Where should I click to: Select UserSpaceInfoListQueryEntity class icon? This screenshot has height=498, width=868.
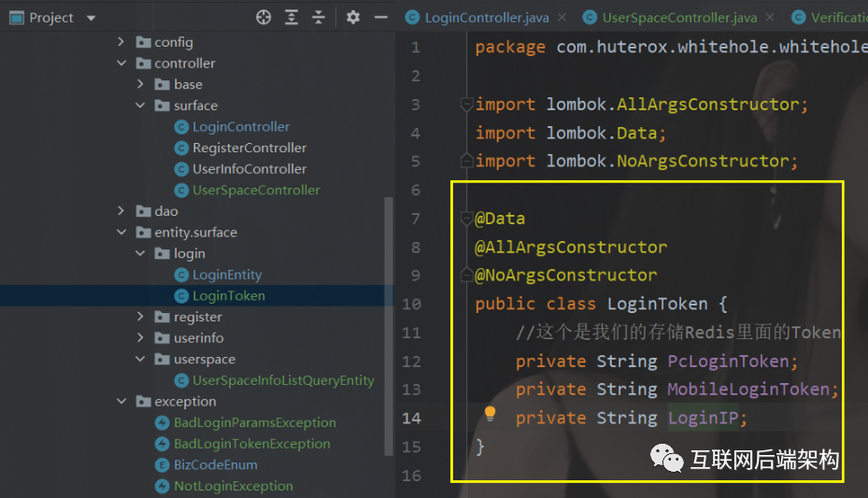(x=181, y=380)
